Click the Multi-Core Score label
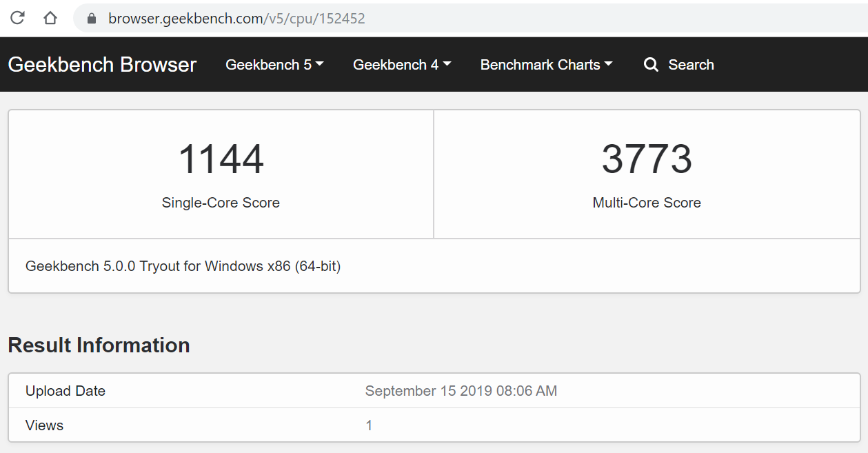Image resolution: width=868 pixels, height=453 pixels. [647, 203]
